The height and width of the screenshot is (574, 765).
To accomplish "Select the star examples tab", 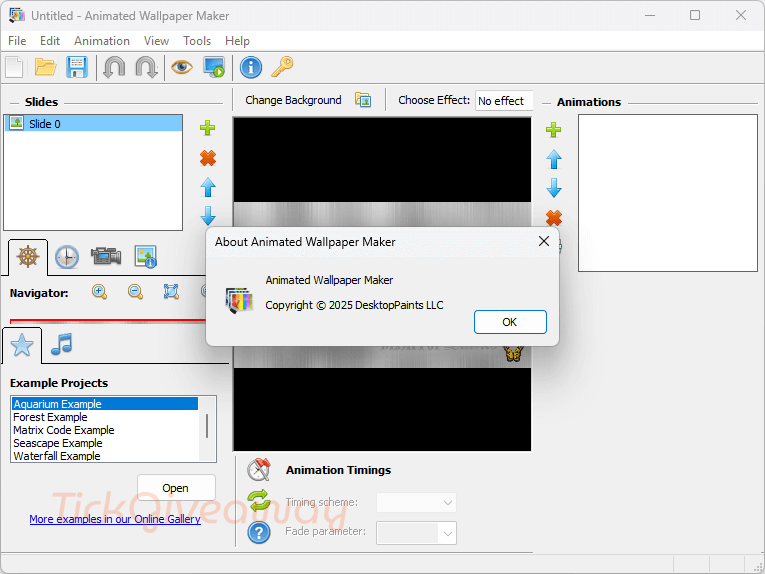I will (x=22, y=345).
